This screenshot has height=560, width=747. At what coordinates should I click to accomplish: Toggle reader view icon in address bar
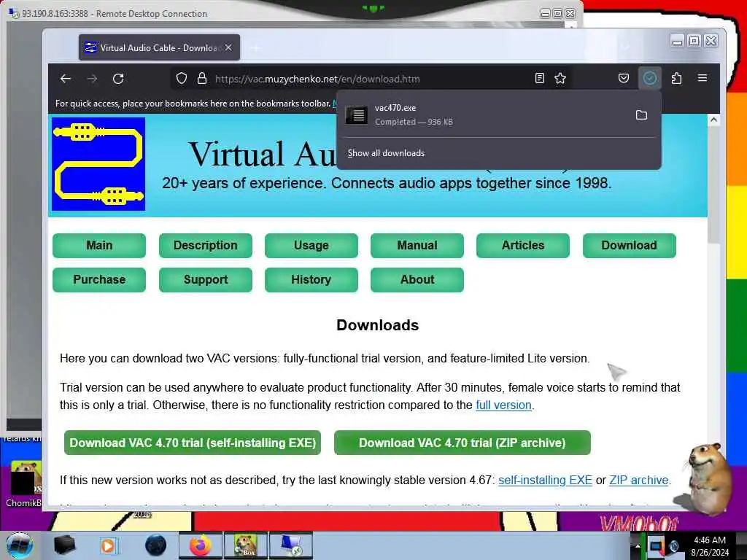539,79
